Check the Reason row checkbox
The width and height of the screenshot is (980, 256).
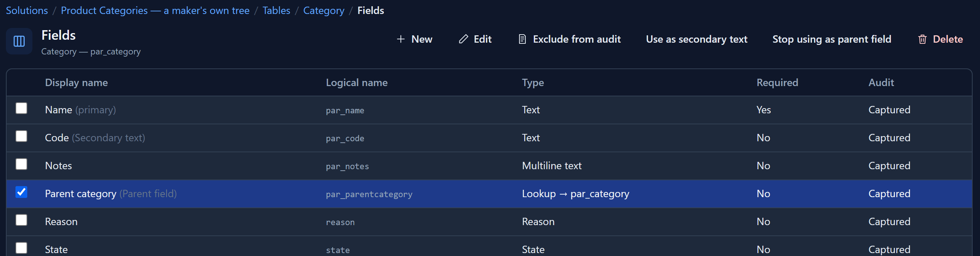tap(21, 220)
